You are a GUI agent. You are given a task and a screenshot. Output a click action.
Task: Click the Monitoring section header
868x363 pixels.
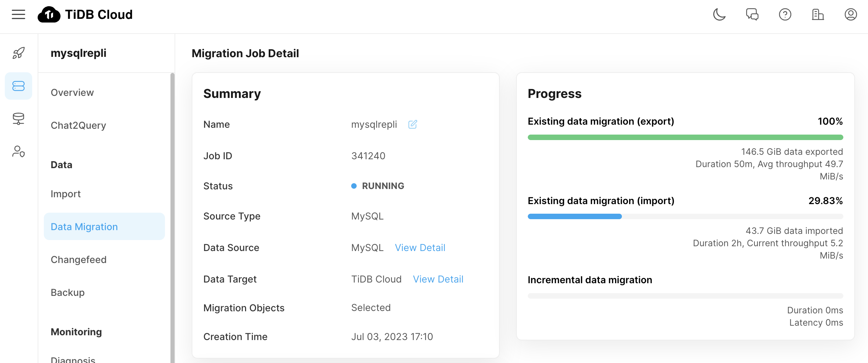coord(76,332)
